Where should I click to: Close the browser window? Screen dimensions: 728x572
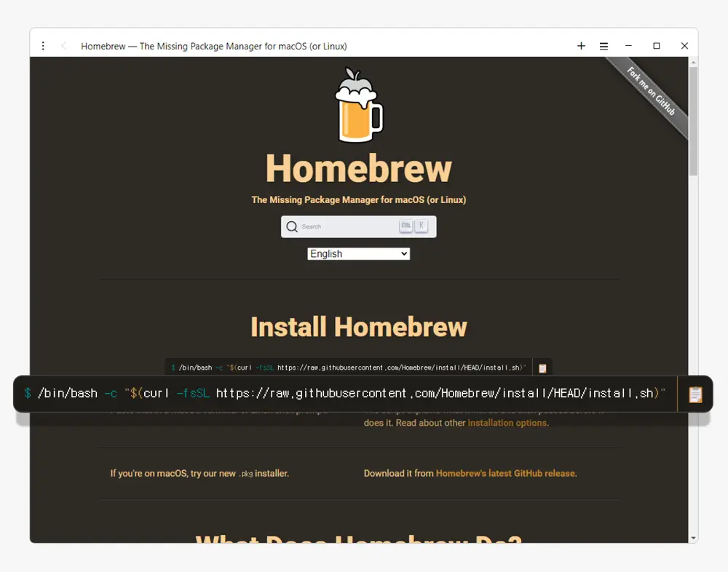click(x=684, y=46)
